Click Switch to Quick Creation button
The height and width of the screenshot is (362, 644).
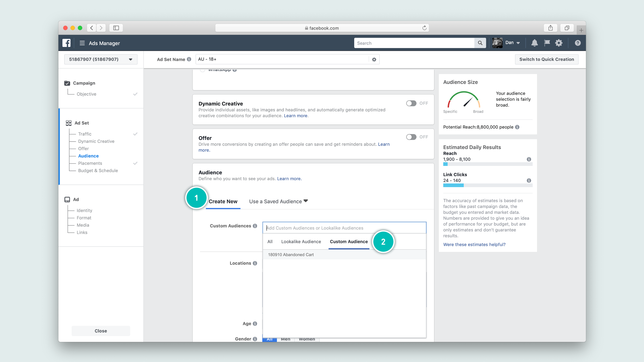(x=547, y=59)
